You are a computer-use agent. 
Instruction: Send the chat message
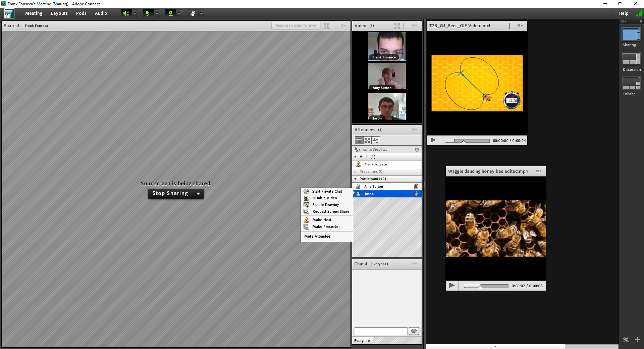coord(414,331)
